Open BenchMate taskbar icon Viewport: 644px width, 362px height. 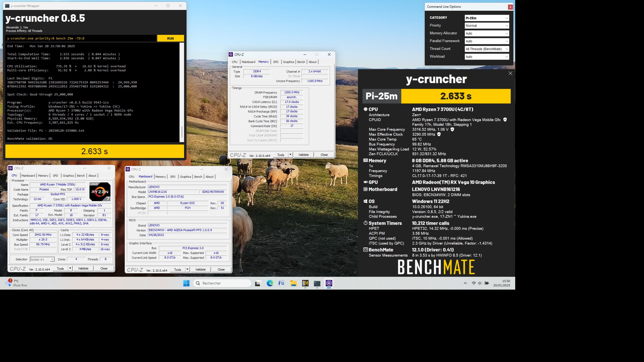pyautogui.click(x=305, y=283)
